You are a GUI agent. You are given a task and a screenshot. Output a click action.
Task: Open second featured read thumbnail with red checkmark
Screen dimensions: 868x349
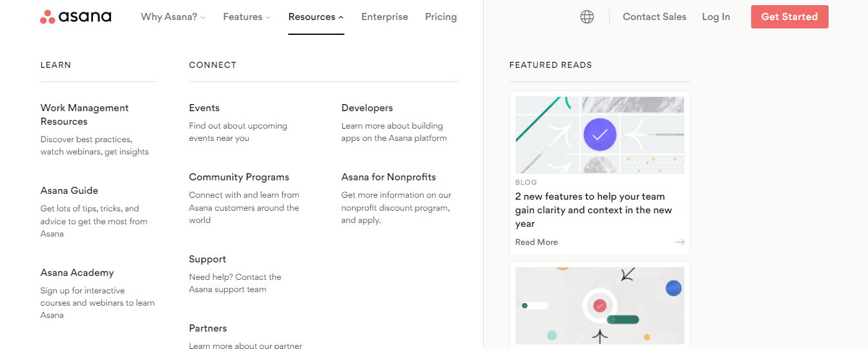point(599,305)
